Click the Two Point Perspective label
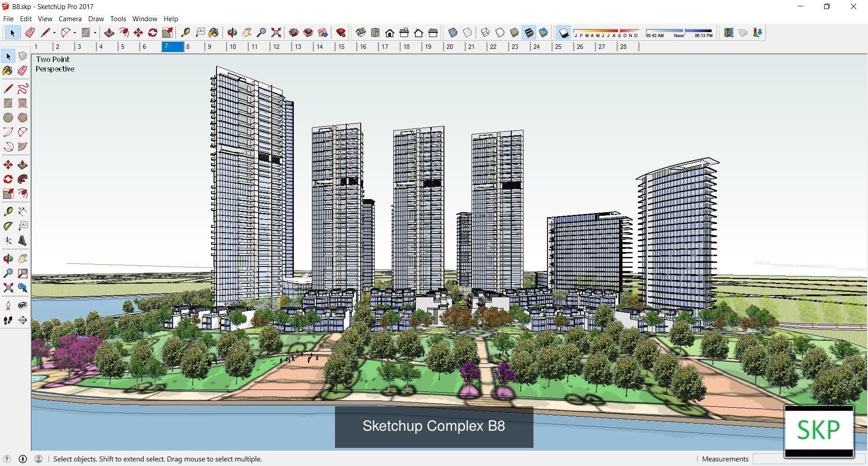The width and height of the screenshot is (868, 466). point(55,64)
